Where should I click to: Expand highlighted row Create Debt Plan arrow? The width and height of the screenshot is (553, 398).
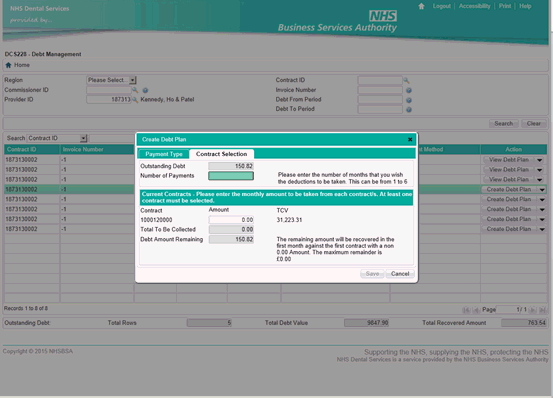542,190
